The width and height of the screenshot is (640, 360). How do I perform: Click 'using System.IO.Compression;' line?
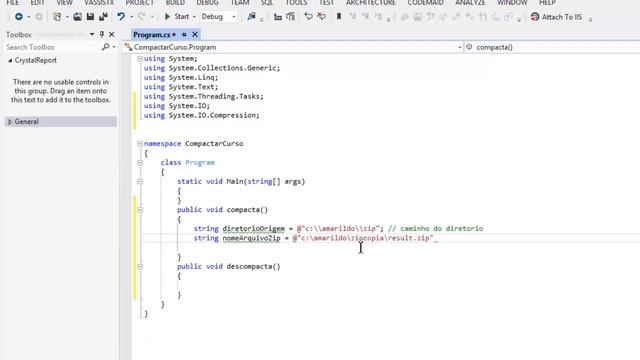[202, 116]
